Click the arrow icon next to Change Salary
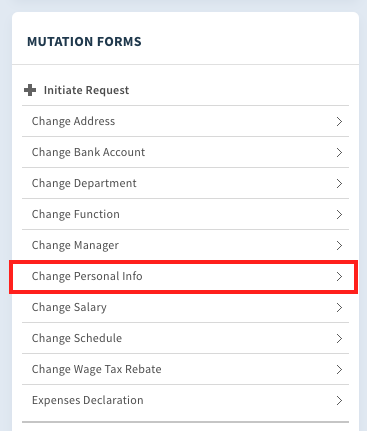 [x=339, y=307]
